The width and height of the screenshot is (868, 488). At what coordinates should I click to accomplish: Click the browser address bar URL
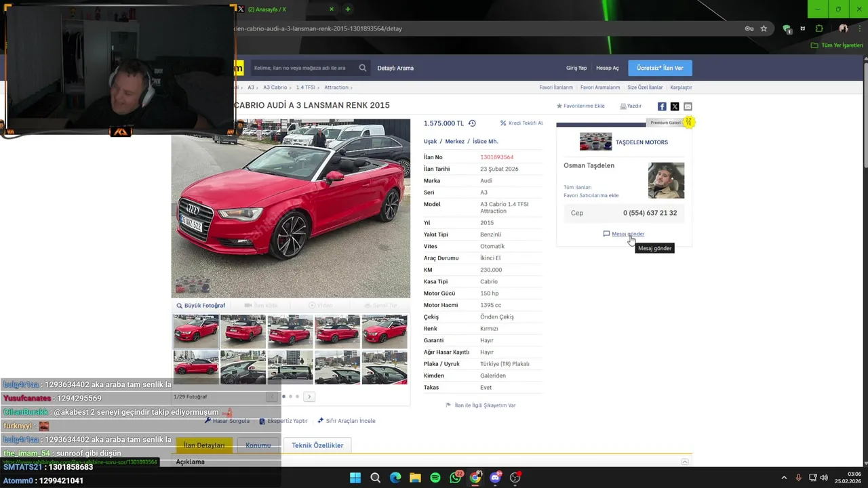click(x=317, y=28)
